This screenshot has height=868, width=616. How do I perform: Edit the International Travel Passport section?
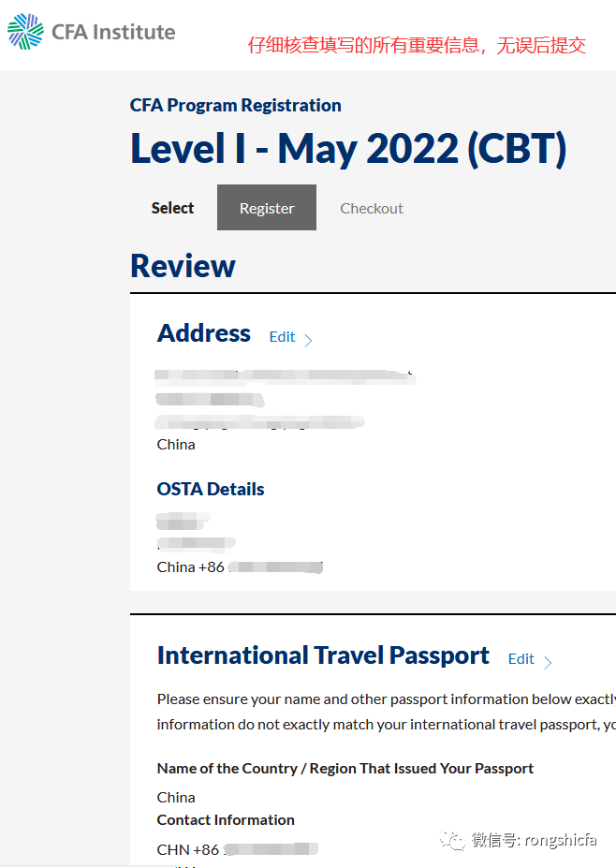[x=521, y=659]
